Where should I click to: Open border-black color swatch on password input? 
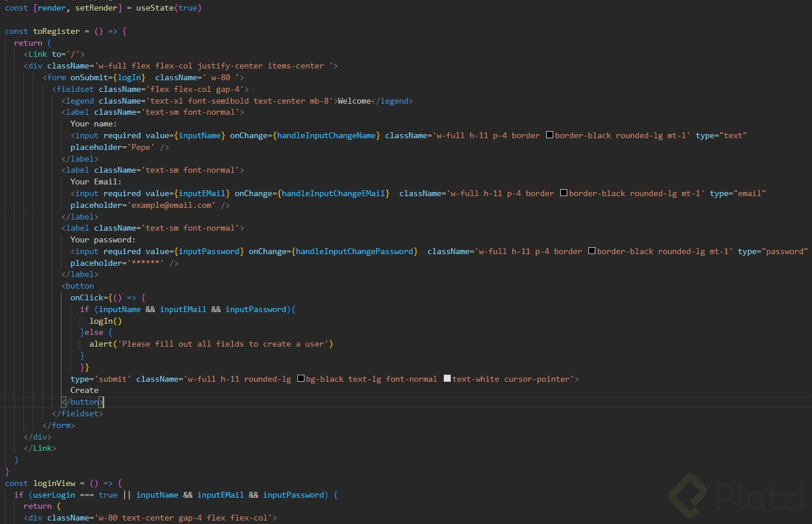592,251
